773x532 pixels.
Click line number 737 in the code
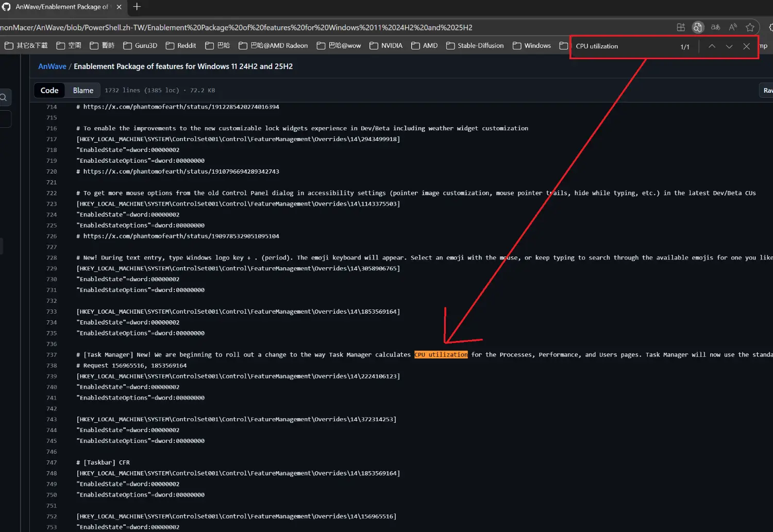pos(52,355)
